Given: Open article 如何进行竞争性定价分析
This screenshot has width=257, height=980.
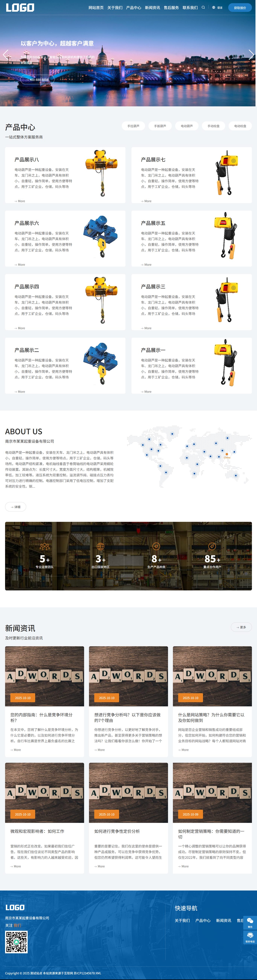Looking at the screenshot, I should [x=117, y=831].
